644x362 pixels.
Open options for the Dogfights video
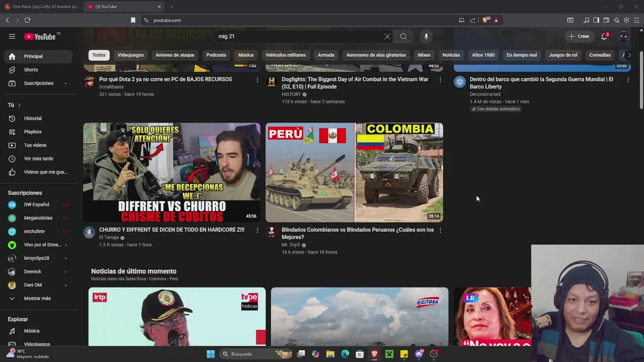pyautogui.click(x=440, y=79)
